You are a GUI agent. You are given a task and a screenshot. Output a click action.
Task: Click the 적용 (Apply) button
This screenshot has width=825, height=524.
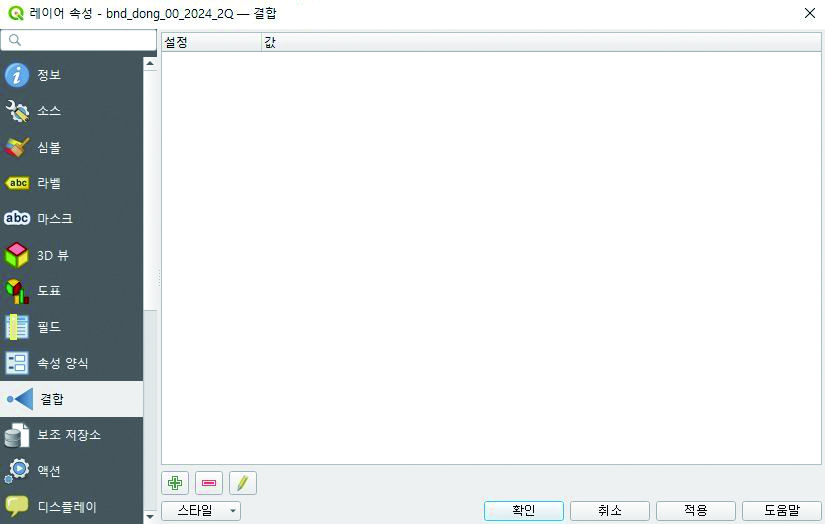pos(696,511)
